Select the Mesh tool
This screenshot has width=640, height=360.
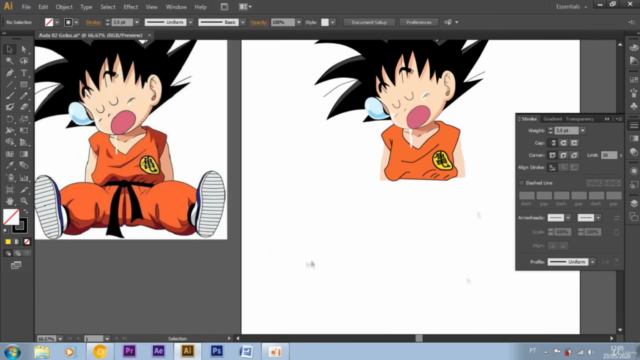[10, 154]
